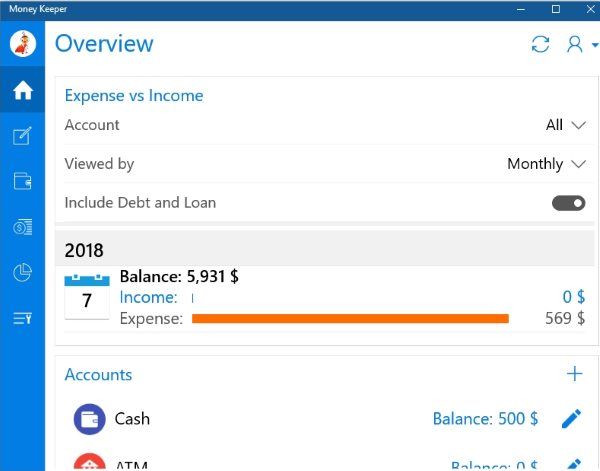This screenshot has width=600, height=471.
Task: Maximize the Money Keeper window
Action: point(556,9)
